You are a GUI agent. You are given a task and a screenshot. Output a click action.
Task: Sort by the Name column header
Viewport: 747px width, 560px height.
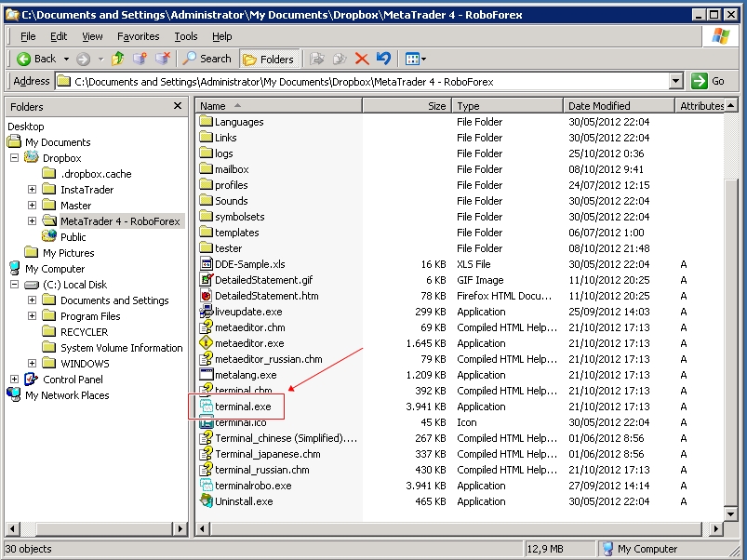[279, 106]
